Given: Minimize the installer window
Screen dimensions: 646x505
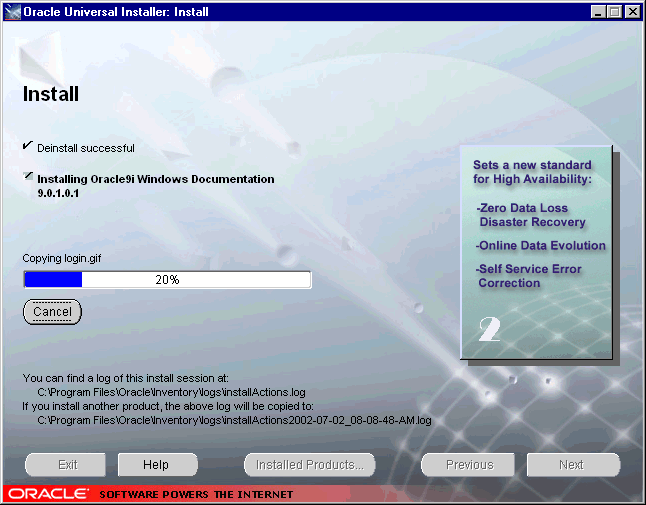Looking at the screenshot, I should coord(598,12).
